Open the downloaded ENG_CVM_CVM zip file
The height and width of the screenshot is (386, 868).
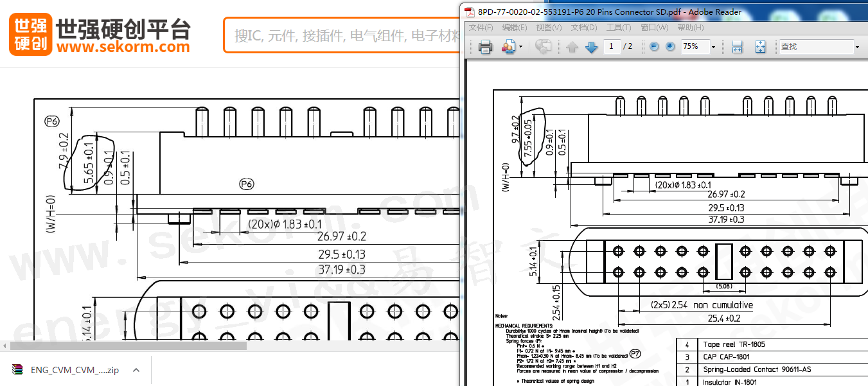coord(75,369)
